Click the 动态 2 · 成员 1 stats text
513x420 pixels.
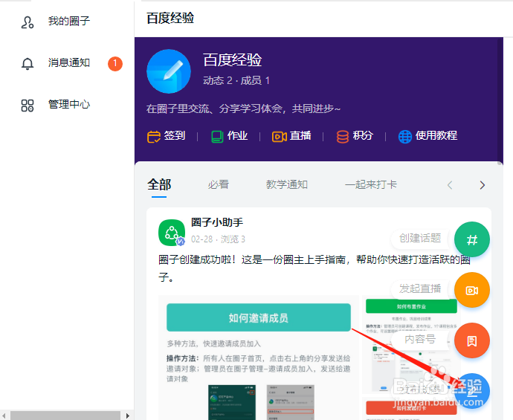236,80
